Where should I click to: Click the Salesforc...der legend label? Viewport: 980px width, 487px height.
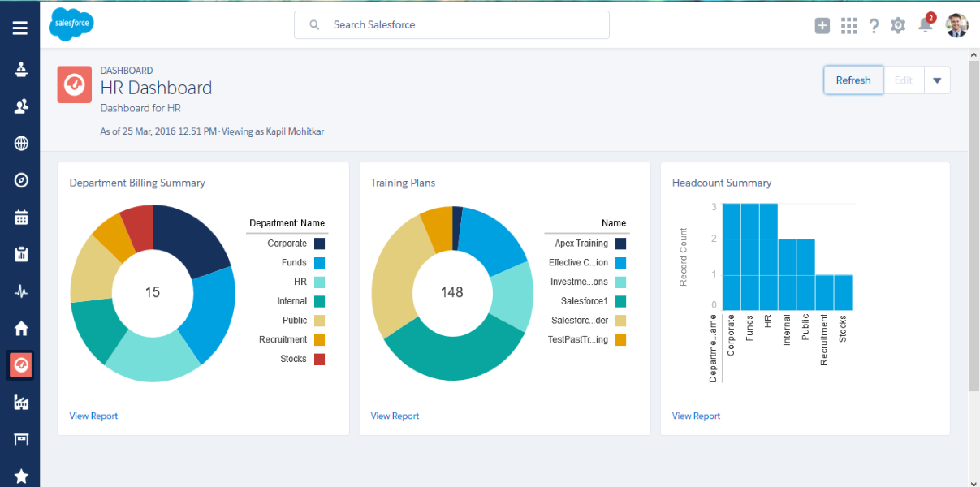[579, 321]
